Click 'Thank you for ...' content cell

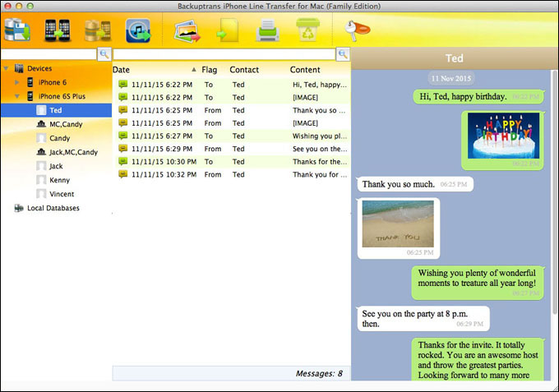[320, 174]
